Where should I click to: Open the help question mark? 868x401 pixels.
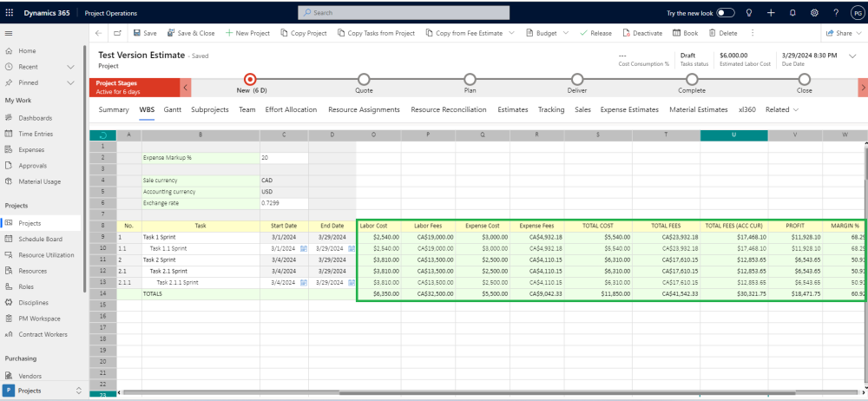coord(836,13)
